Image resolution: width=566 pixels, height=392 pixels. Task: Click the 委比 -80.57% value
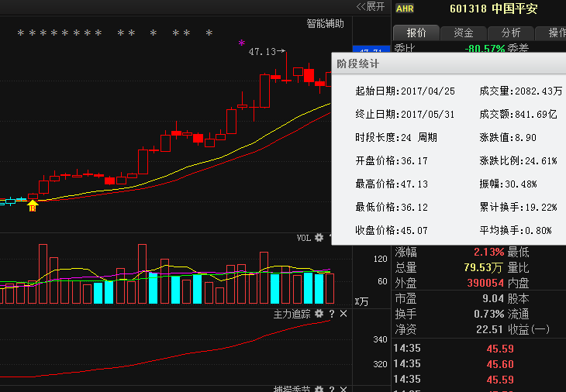coord(485,48)
